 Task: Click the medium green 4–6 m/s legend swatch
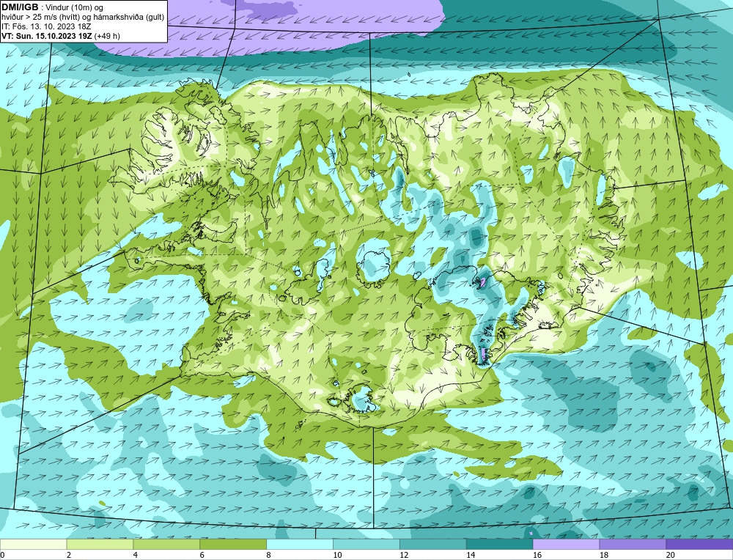coord(166,544)
